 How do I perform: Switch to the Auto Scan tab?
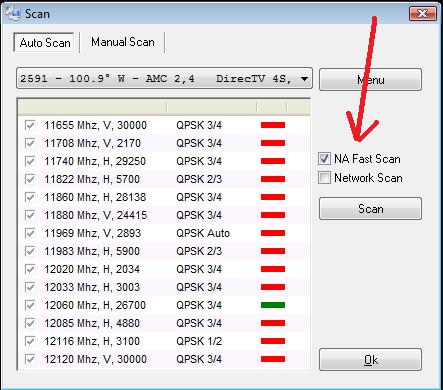tap(44, 42)
